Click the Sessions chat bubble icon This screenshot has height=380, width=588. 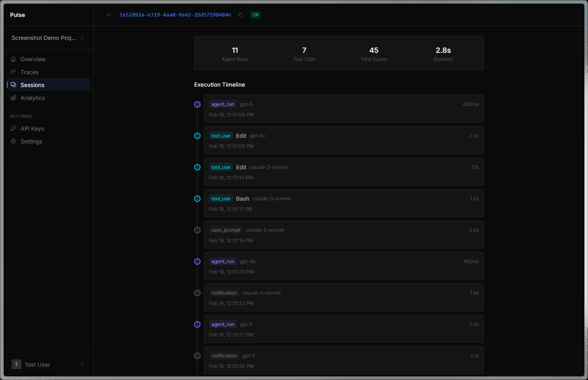pyautogui.click(x=14, y=85)
